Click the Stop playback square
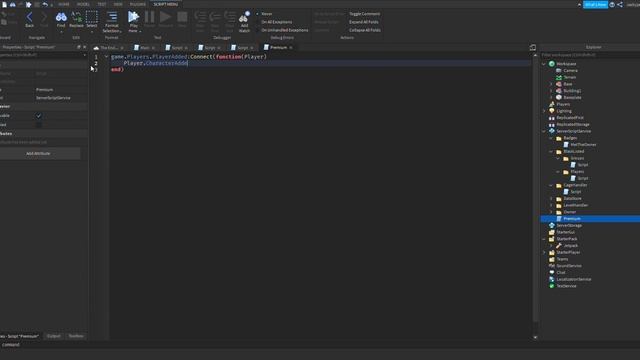Screen dimensions: 640x360 (x=182, y=17)
